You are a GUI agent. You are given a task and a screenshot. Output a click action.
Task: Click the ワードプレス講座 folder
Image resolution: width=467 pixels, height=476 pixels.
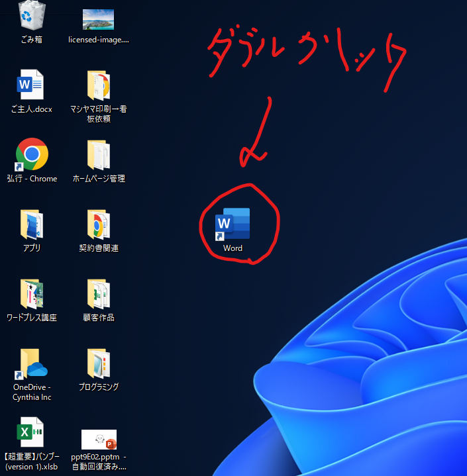[31, 294]
